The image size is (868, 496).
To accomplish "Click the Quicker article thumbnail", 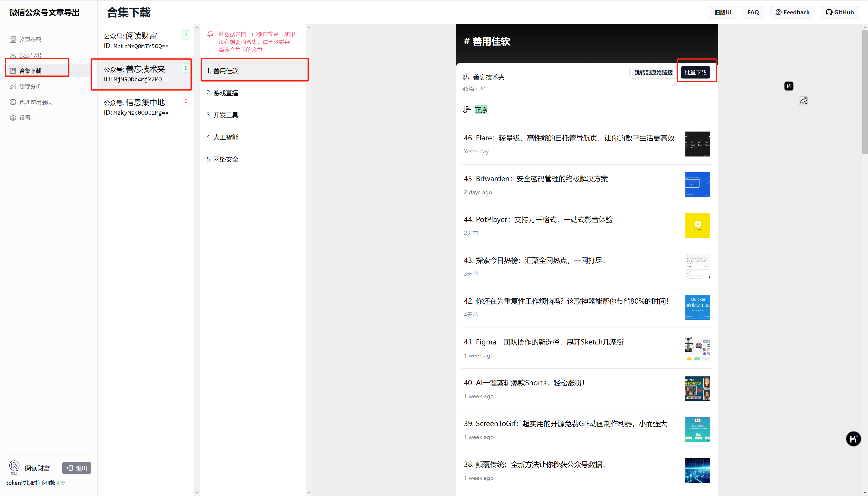I will coord(698,307).
